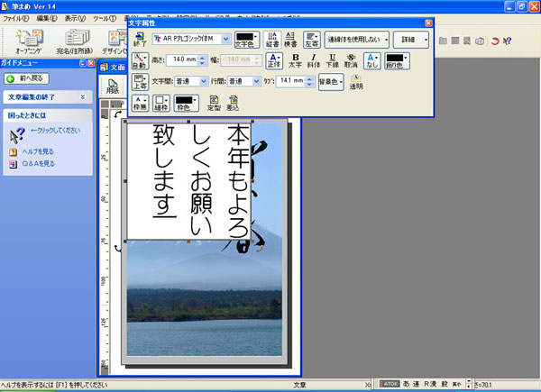Click the 前へ戻る back button
This screenshot has width=541, height=392.
(29, 79)
